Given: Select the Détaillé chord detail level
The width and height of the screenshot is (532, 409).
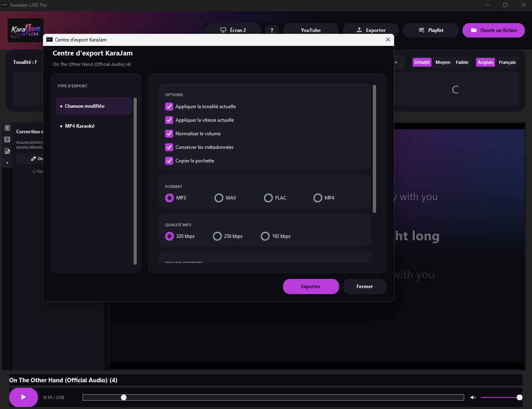Looking at the screenshot, I should point(422,62).
